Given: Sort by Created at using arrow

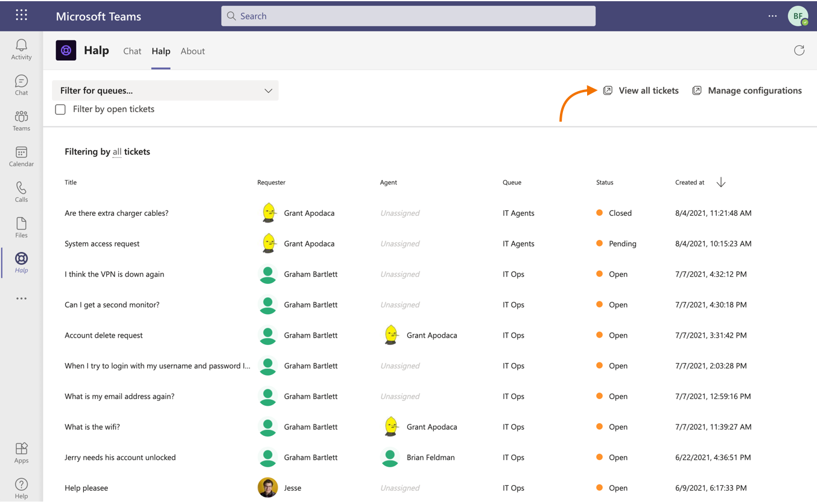Looking at the screenshot, I should coord(721,182).
